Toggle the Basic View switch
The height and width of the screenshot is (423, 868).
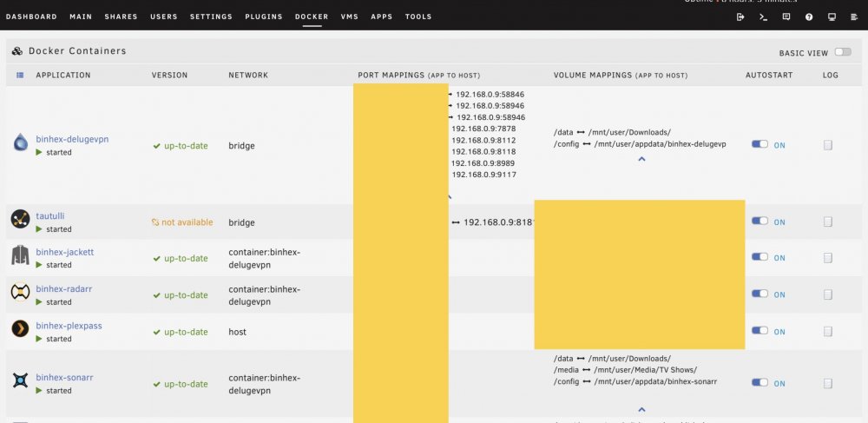pos(843,52)
